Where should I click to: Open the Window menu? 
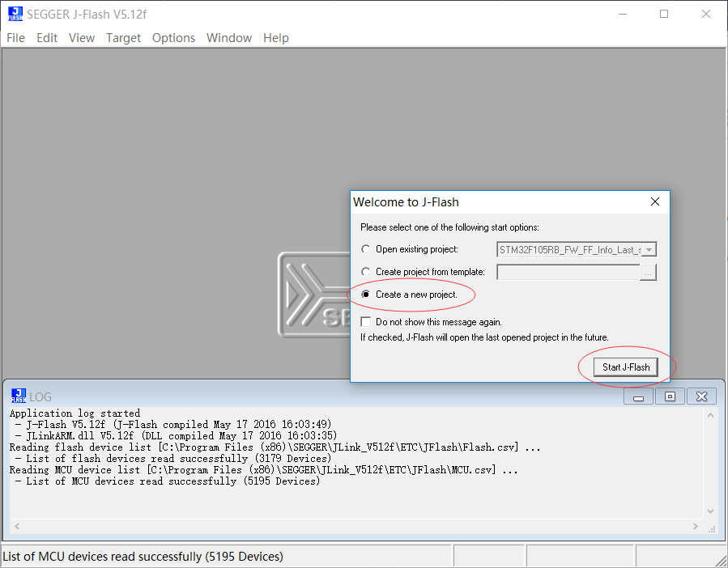click(x=228, y=37)
